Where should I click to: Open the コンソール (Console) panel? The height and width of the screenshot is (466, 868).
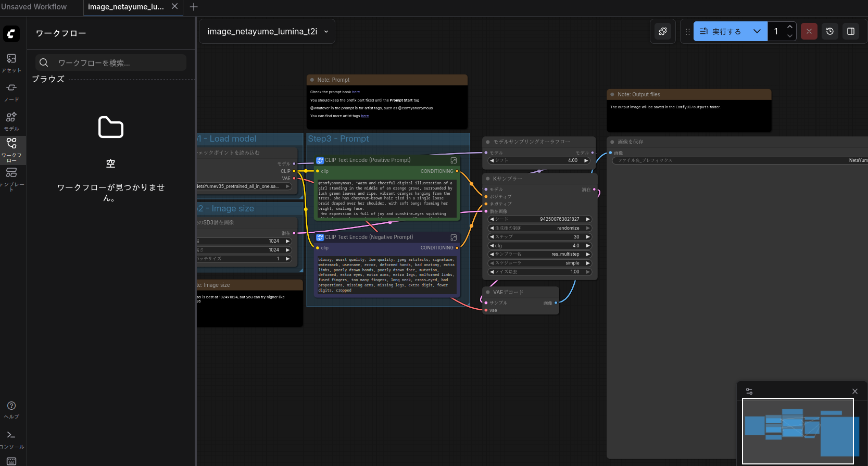click(x=11, y=439)
